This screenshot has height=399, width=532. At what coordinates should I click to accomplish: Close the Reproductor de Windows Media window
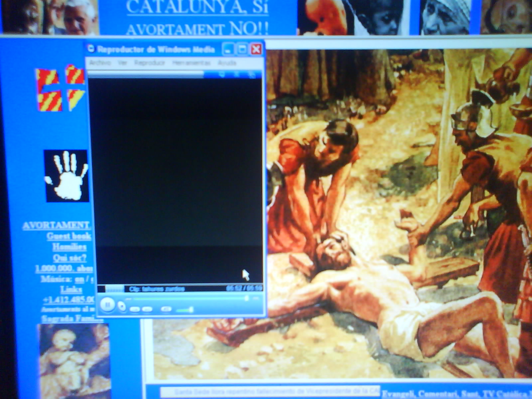[256, 50]
